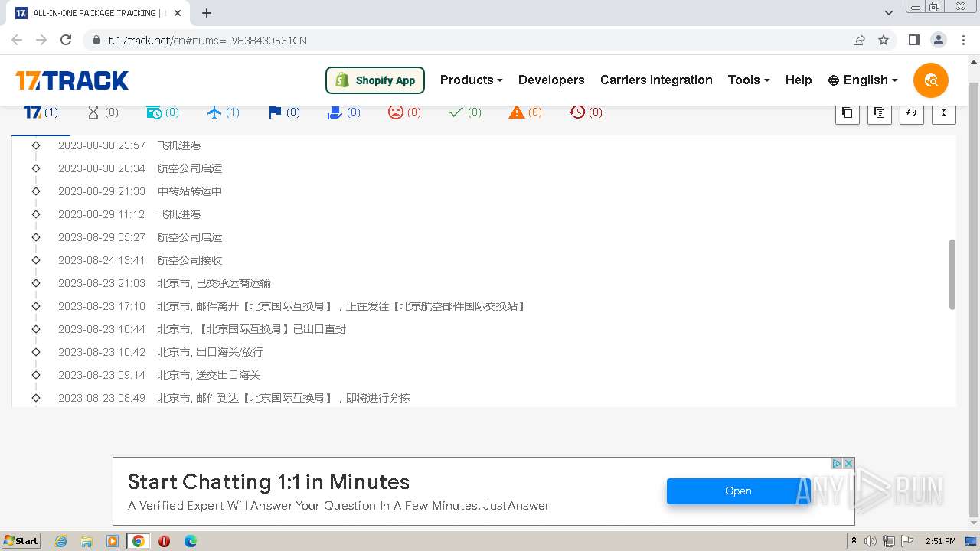Click the AdChoices info icon

(837, 464)
